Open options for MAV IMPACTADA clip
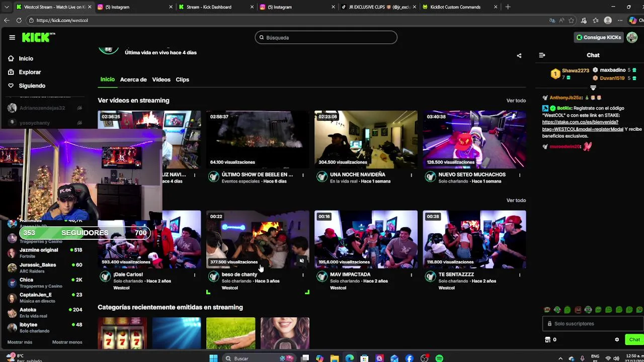644x362 pixels. pyautogui.click(x=411, y=275)
